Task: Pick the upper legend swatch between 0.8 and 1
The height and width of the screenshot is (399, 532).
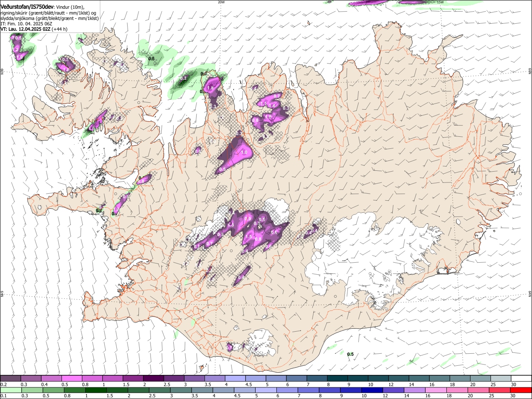Action: click(x=92, y=378)
